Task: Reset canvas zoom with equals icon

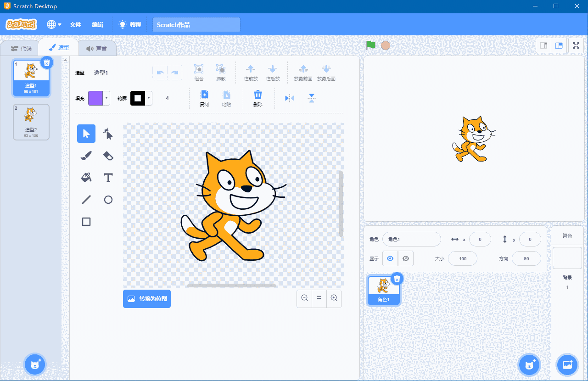Action: click(x=319, y=298)
